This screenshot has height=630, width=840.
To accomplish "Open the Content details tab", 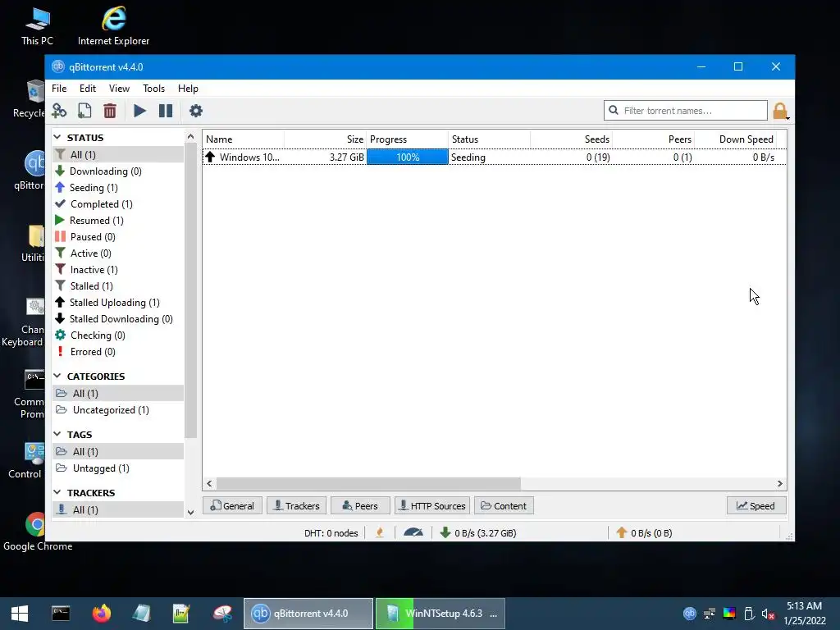I will 504,505.
